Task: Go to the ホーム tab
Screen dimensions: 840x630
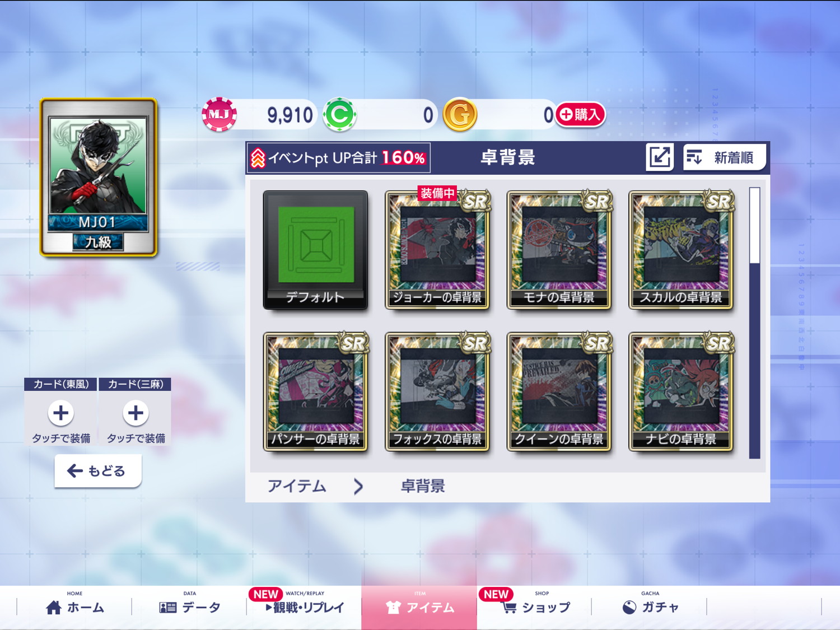Action: pyautogui.click(x=75, y=607)
